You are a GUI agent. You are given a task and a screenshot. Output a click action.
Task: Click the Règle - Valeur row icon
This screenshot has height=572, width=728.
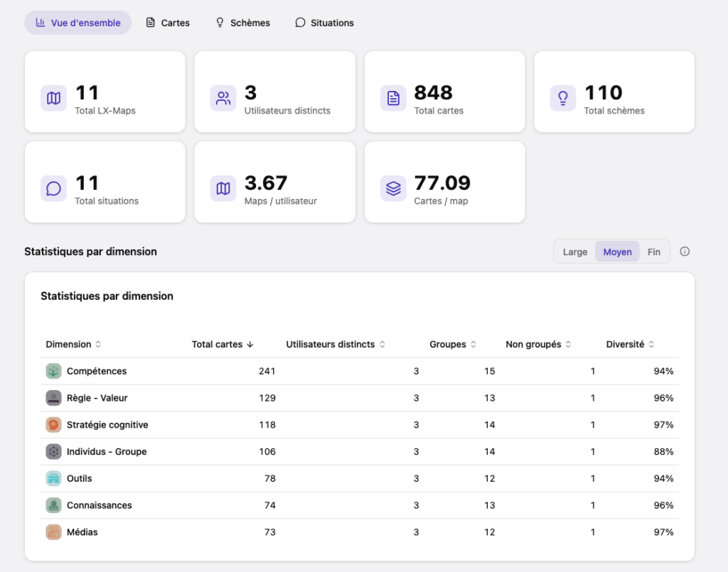[53, 398]
